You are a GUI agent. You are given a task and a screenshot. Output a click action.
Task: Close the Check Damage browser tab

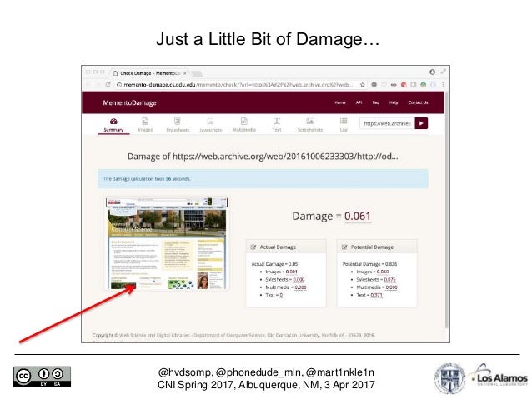click(x=185, y=73)
